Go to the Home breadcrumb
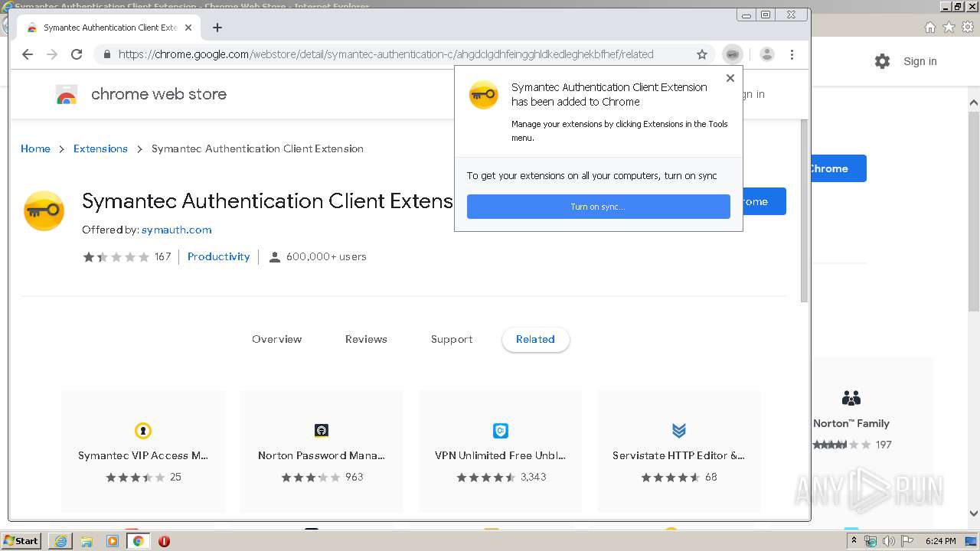Screen dimensions: 980x551 click(35, 148)
